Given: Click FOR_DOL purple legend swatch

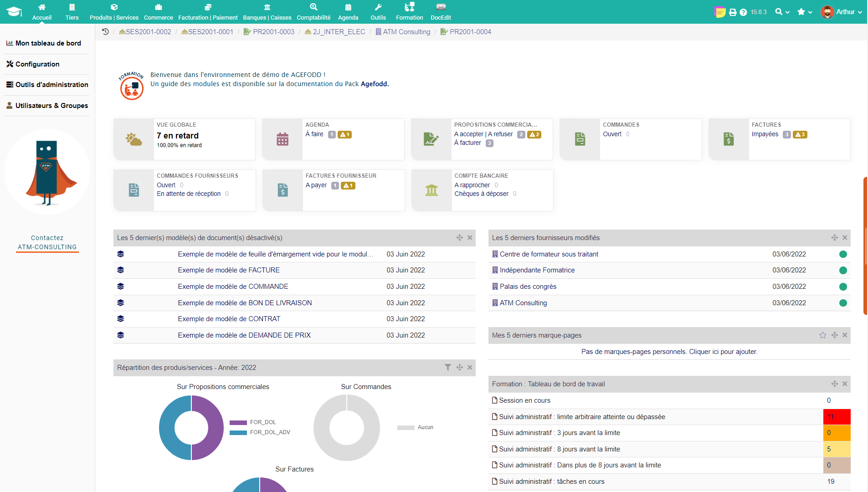Looking at the screenshot, I should point(238,423).
